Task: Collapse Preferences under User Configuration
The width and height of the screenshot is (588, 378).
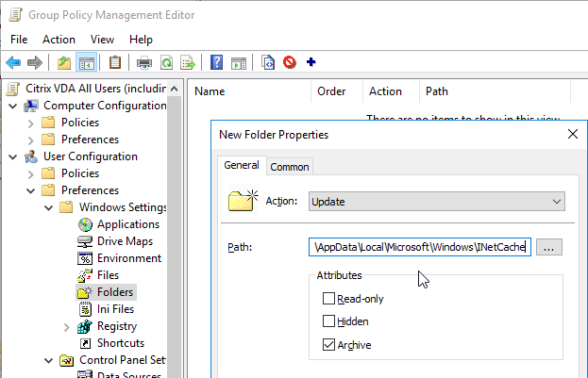Action: pos(31,191)
